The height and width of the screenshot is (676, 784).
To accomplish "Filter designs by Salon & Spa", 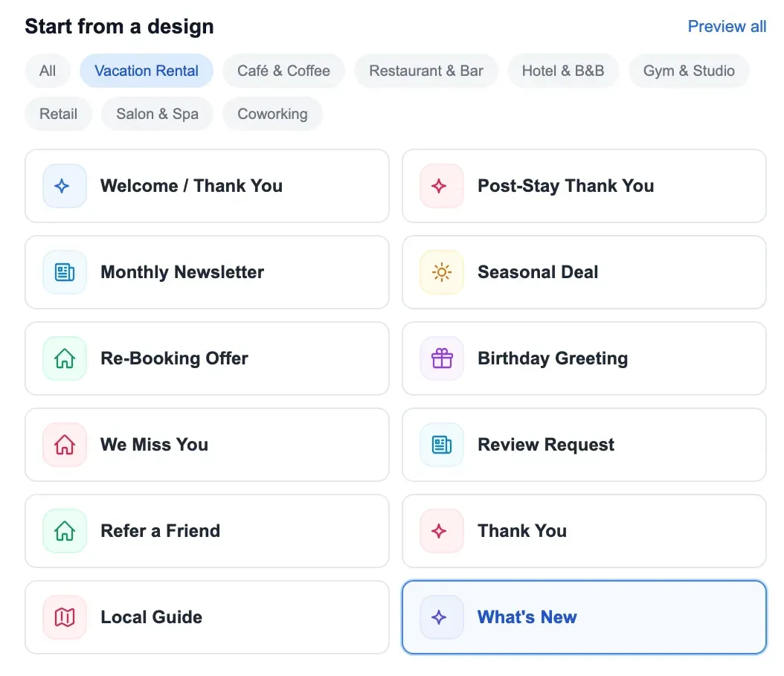I will point(157,114).
